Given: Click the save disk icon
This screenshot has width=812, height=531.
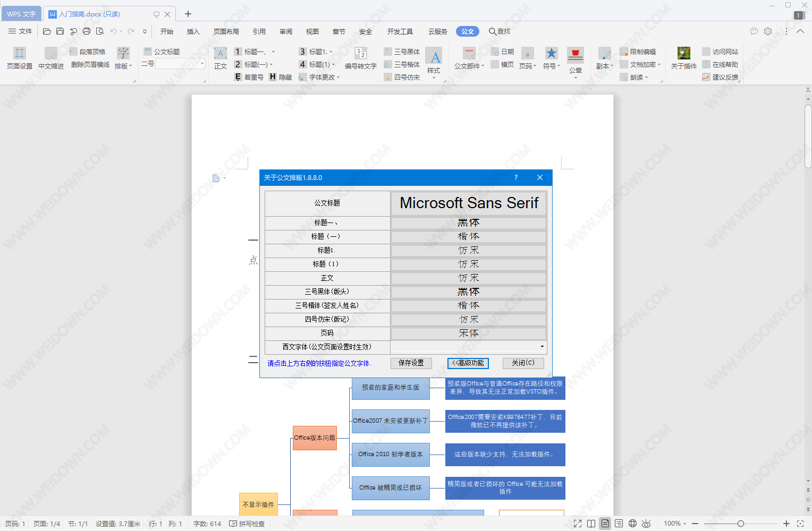Looking at the screenshot, I should pos(60,31).
